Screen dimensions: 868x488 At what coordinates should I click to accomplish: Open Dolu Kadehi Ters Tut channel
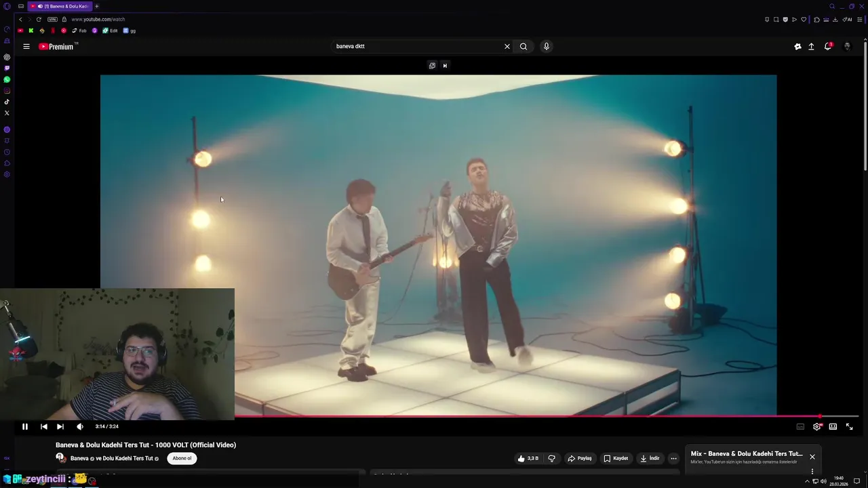pyautogui.click(x=127, y=459)
